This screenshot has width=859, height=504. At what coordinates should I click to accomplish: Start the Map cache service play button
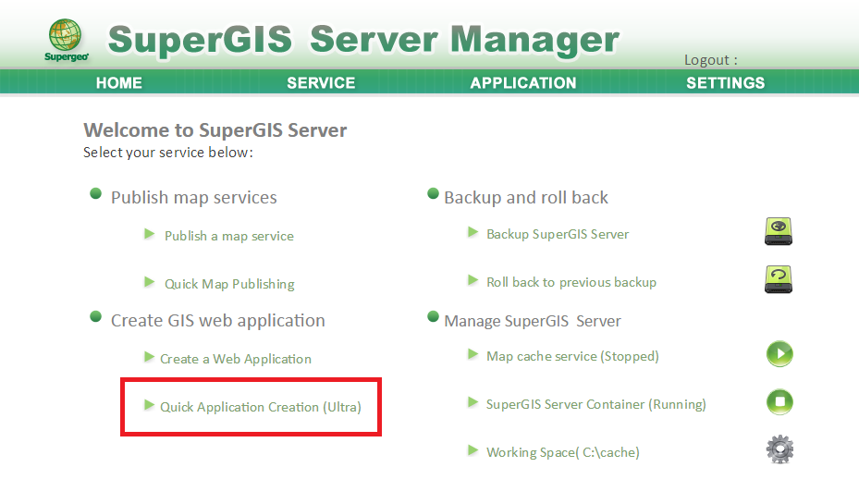coord(779,353)
